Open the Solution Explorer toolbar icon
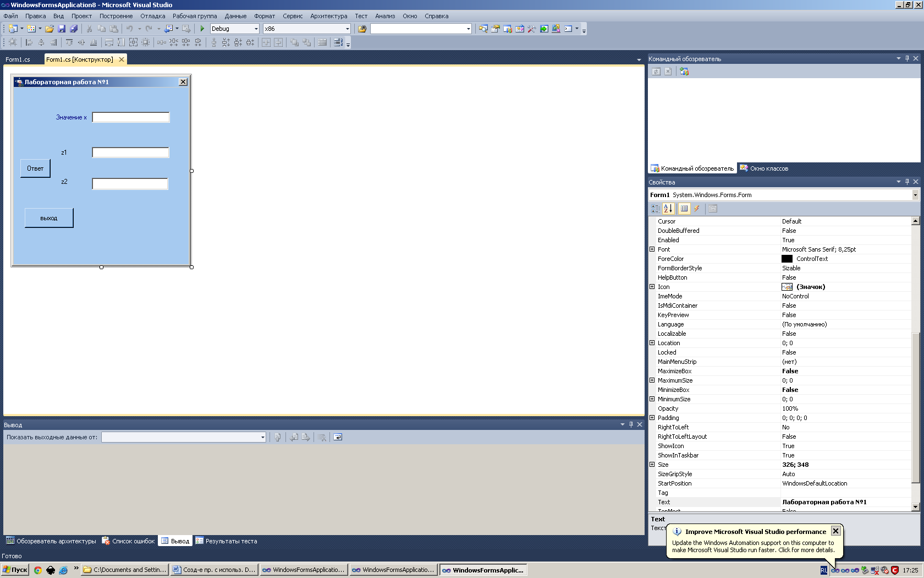Viewport: 924px width, 578px height. tap(483, 29)
